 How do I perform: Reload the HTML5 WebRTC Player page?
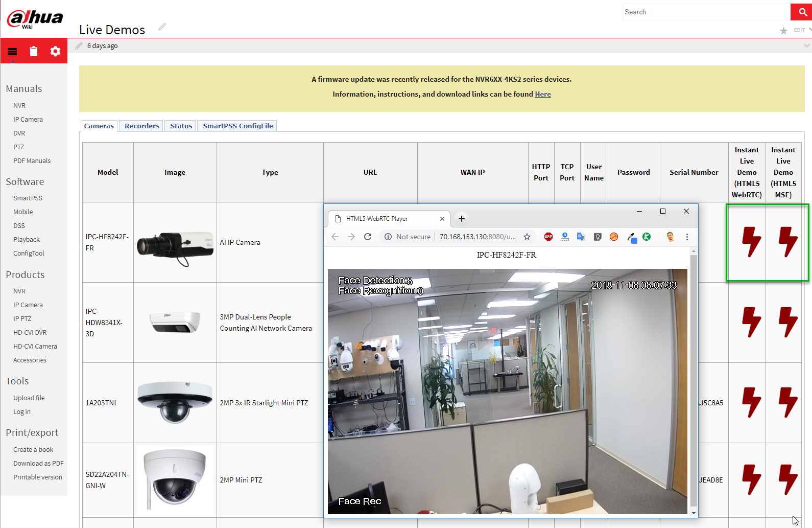(368, 237)
